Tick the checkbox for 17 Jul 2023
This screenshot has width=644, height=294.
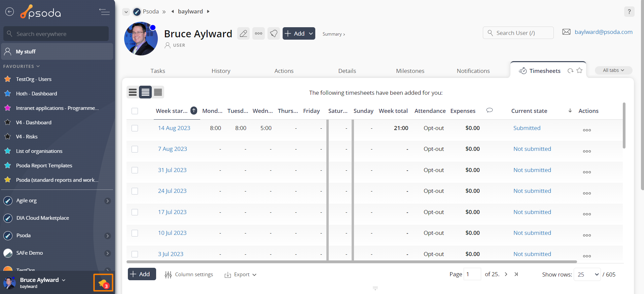point(135,212)
